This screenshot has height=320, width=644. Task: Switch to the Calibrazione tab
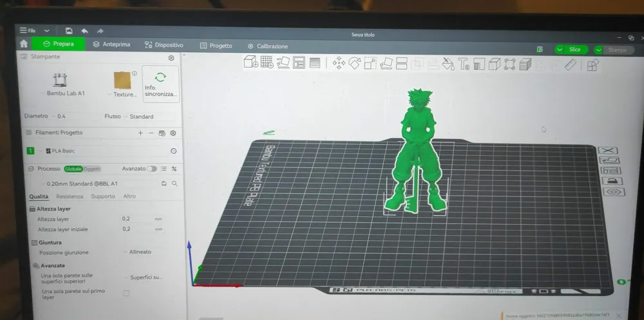268,46
